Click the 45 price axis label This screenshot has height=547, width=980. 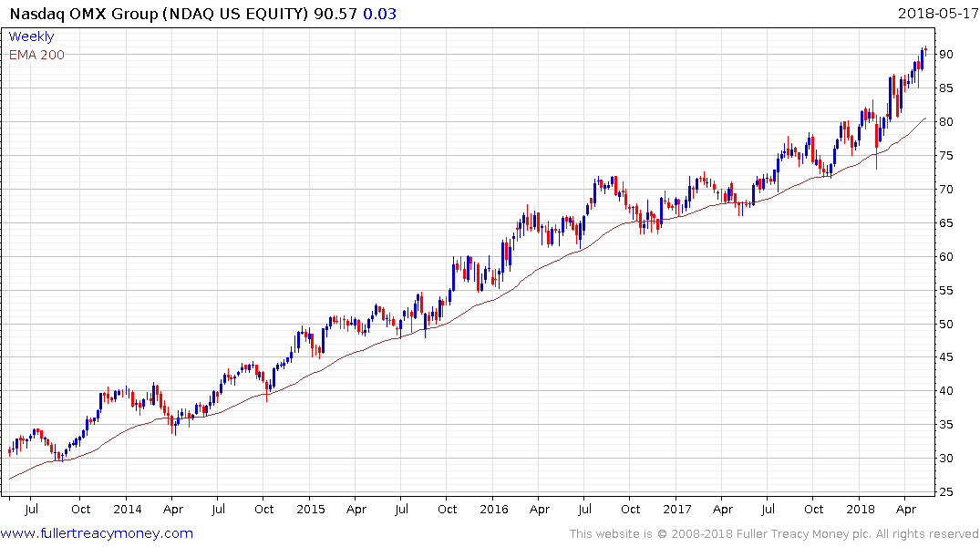click(946, 357)
